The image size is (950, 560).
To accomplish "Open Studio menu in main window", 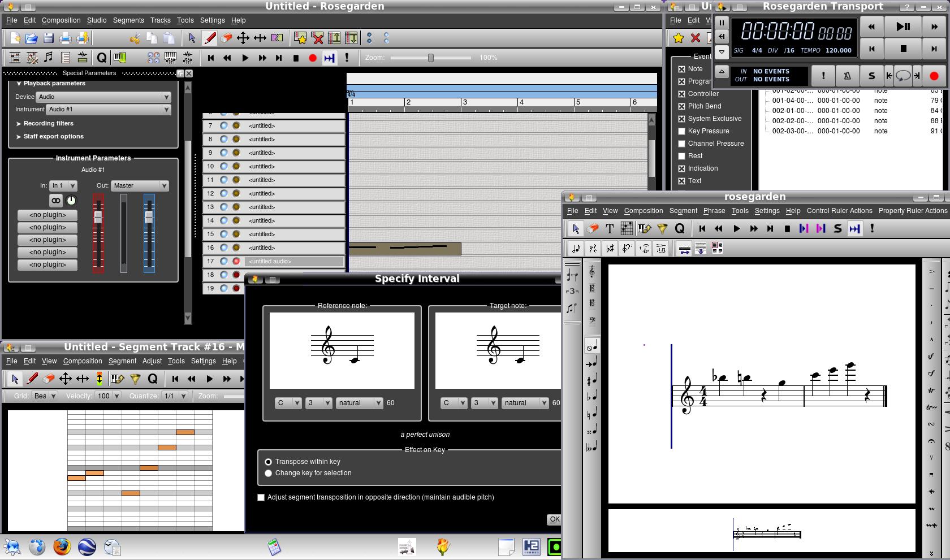I will [x=97, y=20].
